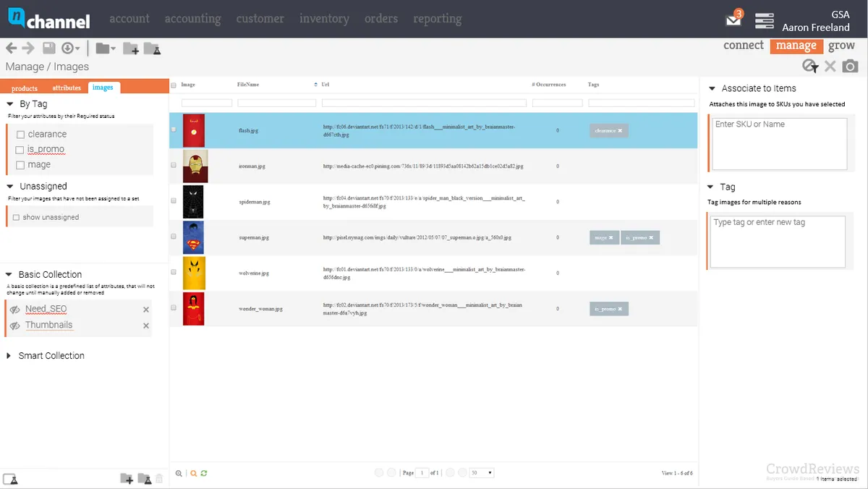The height and width of the screenshot is (489, 868).
Task: Click the top toolbar add-folder icon
Action: pyautogui.click(x=130, y=48)
